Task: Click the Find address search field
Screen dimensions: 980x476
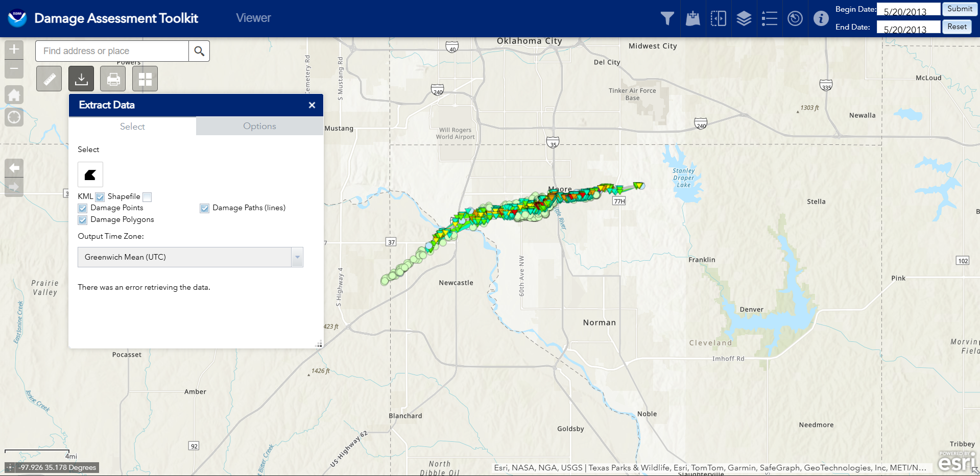Action: [112, 51]
